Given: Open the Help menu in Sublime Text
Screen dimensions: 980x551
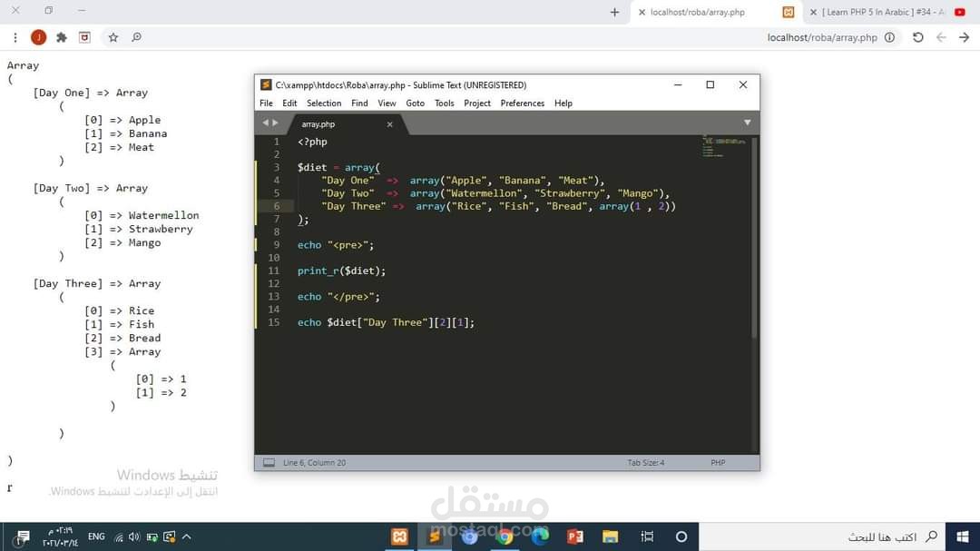Looking at the screenshot, I should click(563, 103).
